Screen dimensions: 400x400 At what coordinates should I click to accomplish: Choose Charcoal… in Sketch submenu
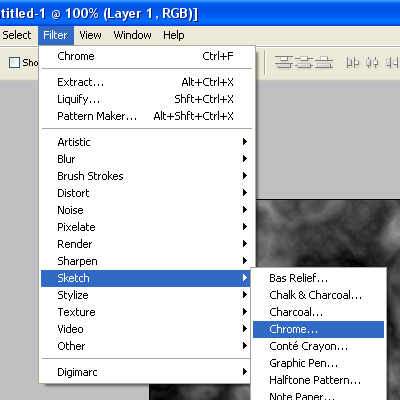[318, 312]
